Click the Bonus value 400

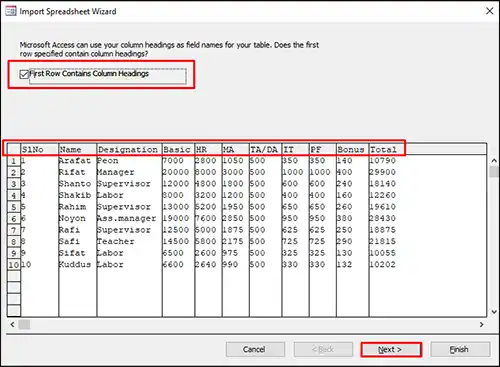pyautogui.click(x=344, y=172)
